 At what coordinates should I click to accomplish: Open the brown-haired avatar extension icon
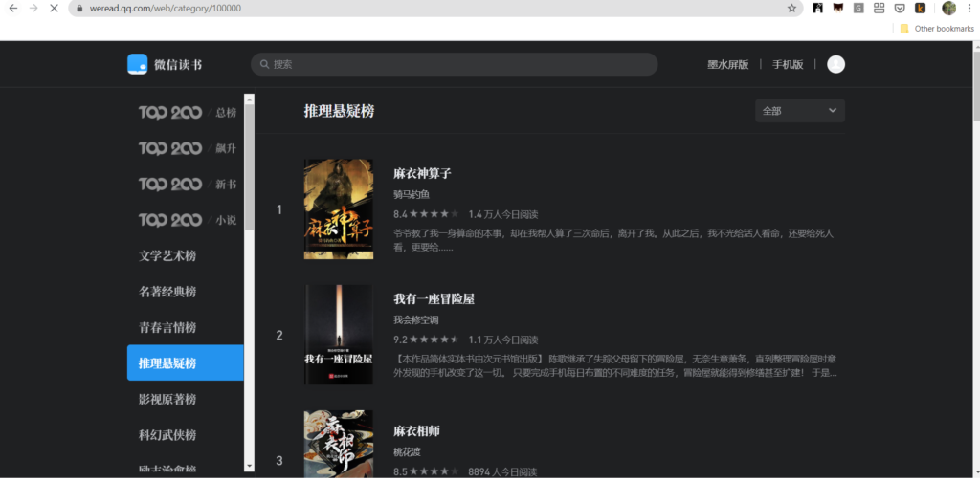838,8
